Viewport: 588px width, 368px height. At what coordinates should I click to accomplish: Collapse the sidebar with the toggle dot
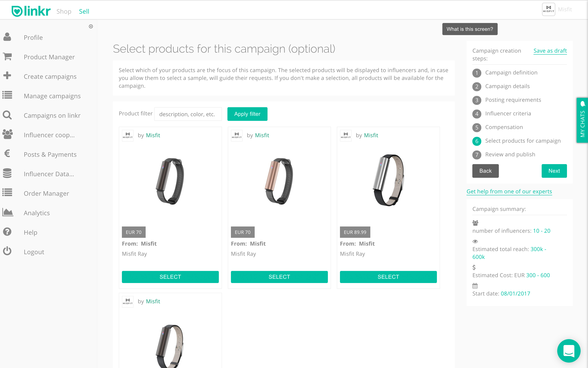coord(91,26)
